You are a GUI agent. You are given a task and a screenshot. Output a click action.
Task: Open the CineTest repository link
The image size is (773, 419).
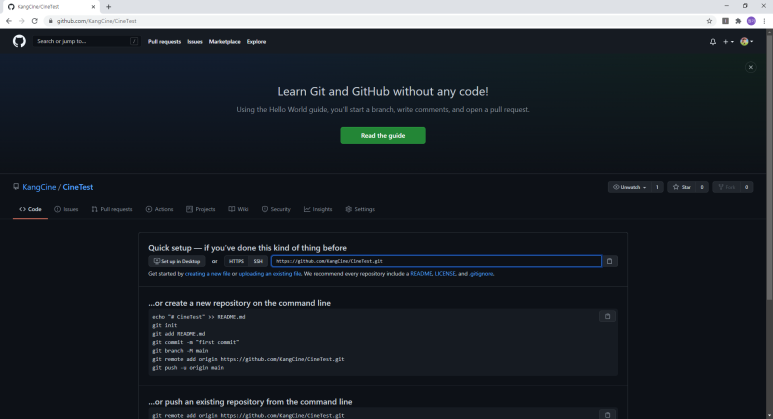[x=77, y=187]
